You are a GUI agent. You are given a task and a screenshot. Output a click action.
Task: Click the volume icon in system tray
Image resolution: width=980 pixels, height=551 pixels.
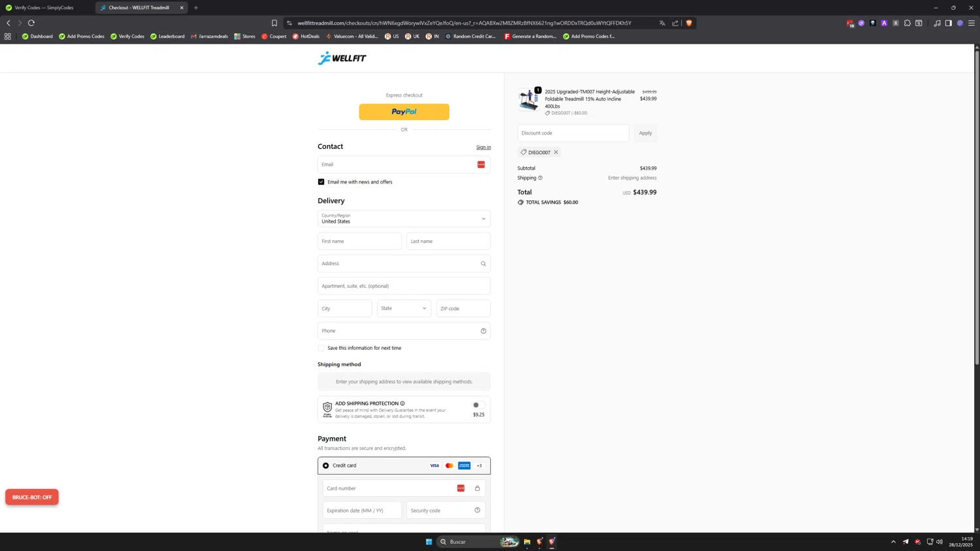pos(939,542)
